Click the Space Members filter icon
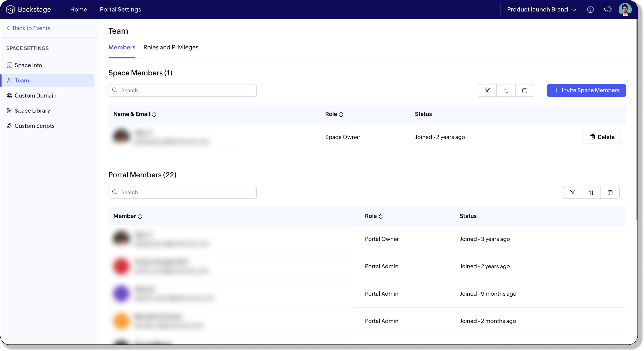Screen dimensions: 644x351 click(x=487, y=90)
